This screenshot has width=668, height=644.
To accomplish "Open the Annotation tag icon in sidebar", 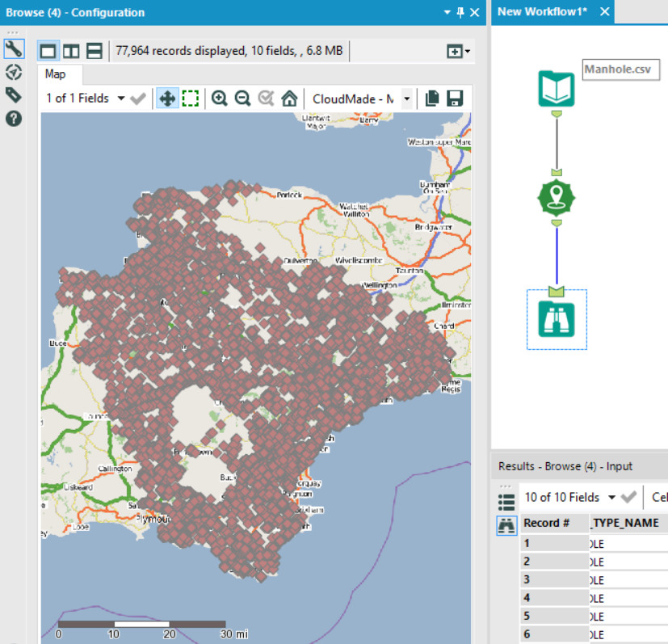I will 13,95.
